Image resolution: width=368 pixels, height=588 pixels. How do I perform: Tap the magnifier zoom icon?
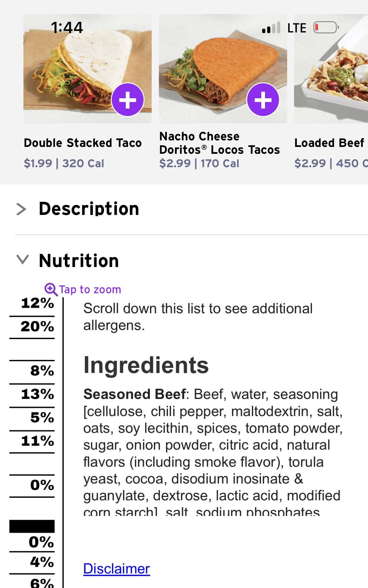(51, 289)
